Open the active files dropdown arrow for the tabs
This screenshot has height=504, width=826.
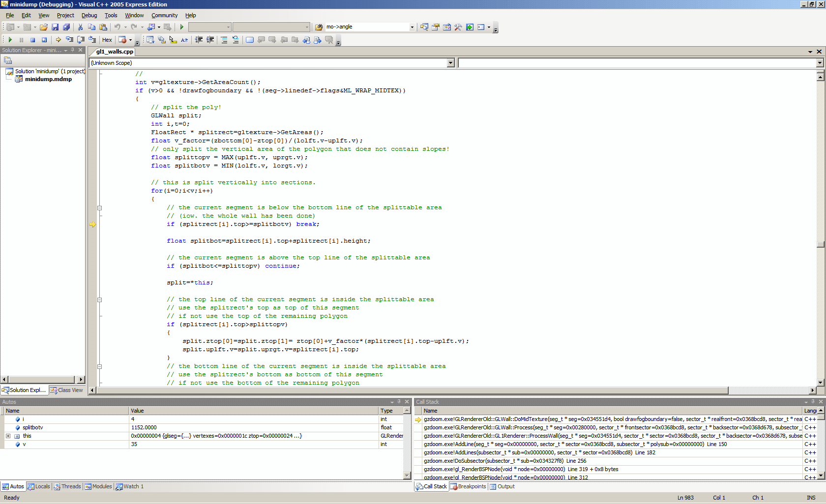point(810,52)
